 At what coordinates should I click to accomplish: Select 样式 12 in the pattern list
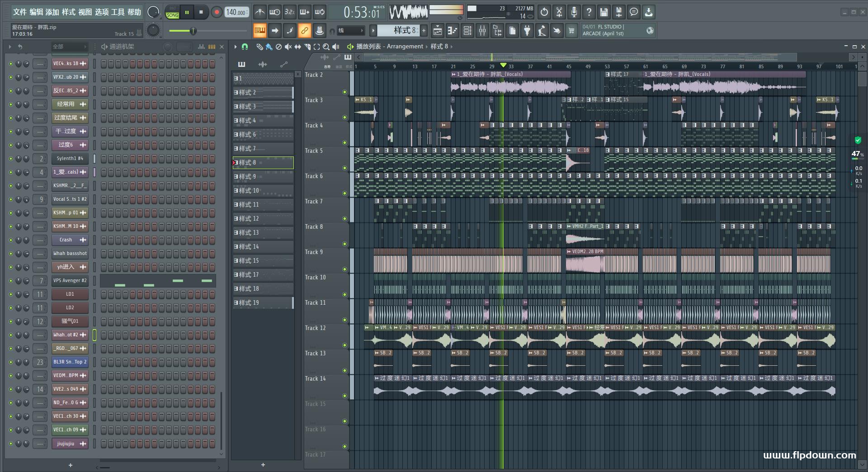click(x=263, y=219)
